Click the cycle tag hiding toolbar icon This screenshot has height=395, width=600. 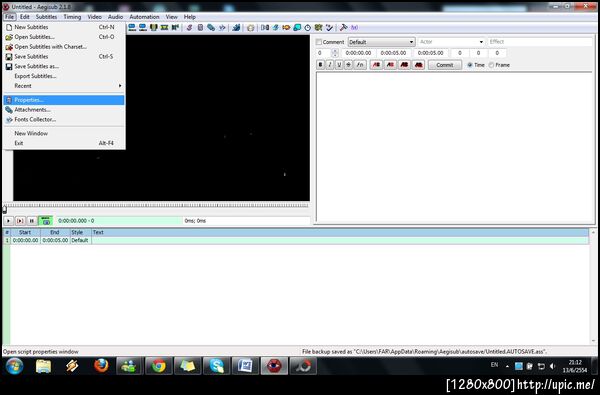tap(354, 28)
